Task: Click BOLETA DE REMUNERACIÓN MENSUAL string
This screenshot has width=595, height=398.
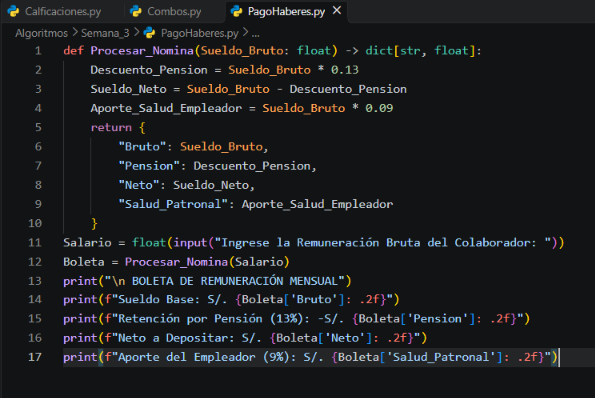Action: (235, 281)
